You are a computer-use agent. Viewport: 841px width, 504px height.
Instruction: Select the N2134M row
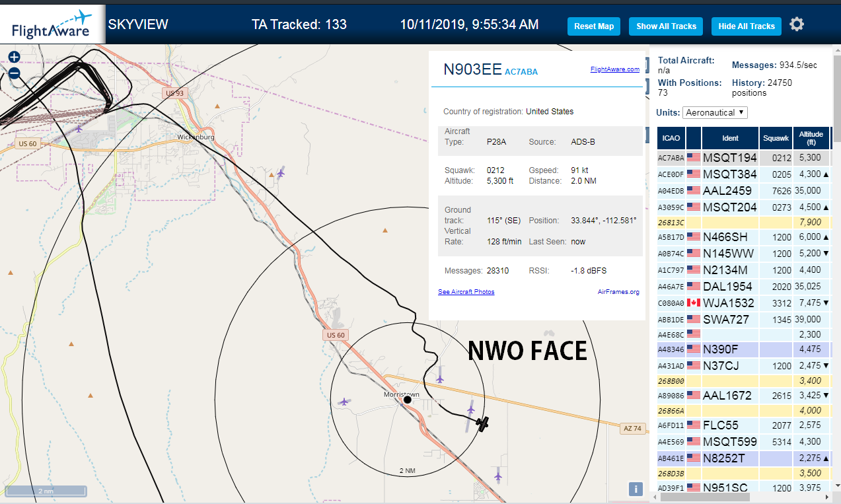click(743, 270)
